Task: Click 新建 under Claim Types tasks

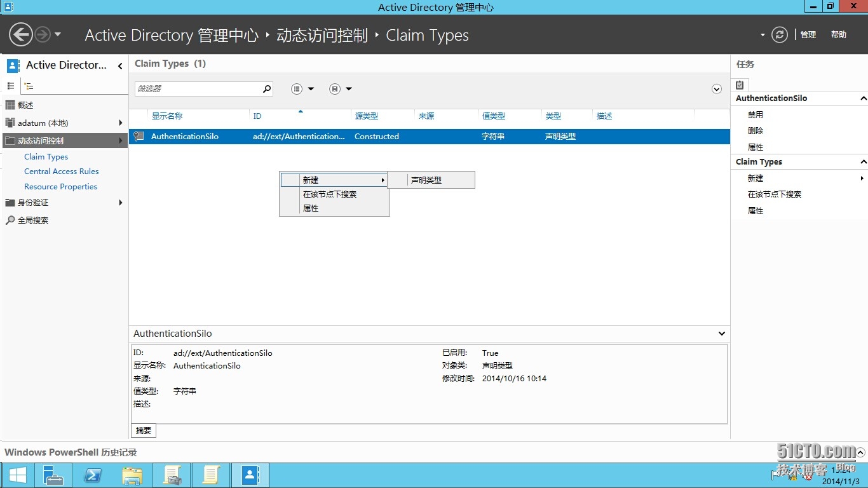Action: 756,179
